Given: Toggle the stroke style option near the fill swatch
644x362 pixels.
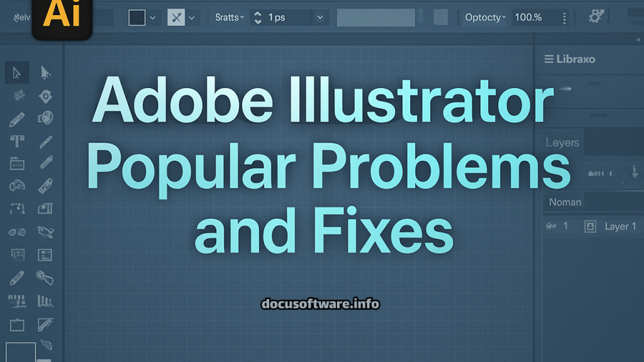Looking at the screenshot, I should [177, 17].
